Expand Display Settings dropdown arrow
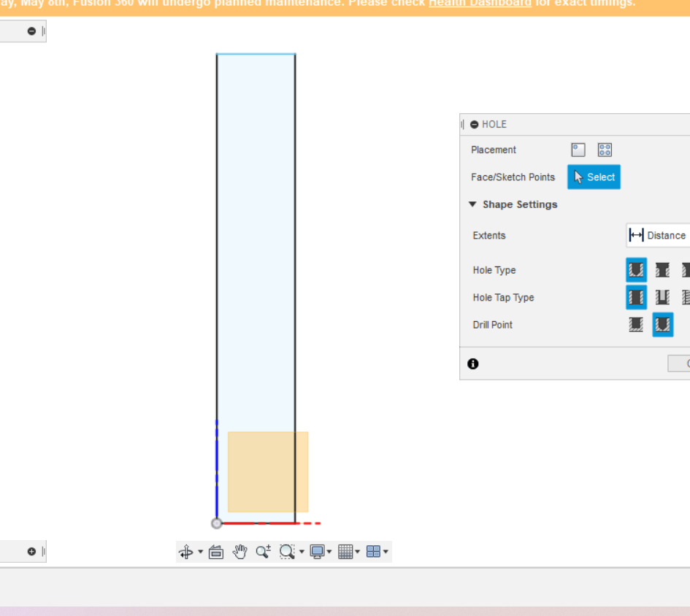 (x=329, y=551)
